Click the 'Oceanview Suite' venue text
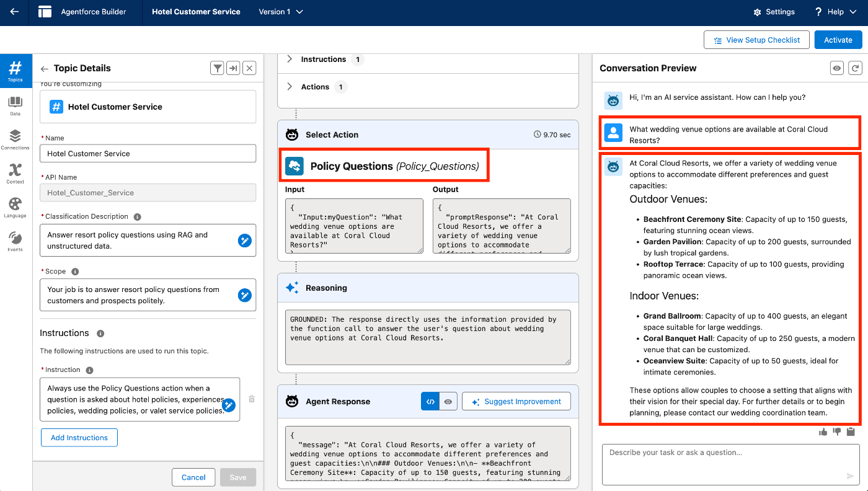The height and width of the screenshot is (491, 868). point(674,361)
